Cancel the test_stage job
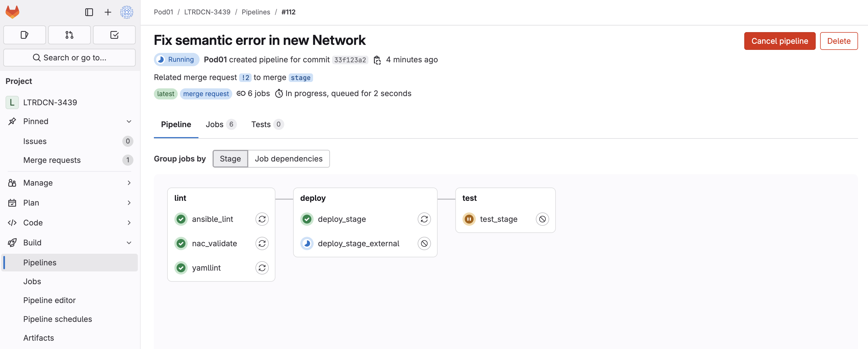868x349 pixels. click(542, 219)
